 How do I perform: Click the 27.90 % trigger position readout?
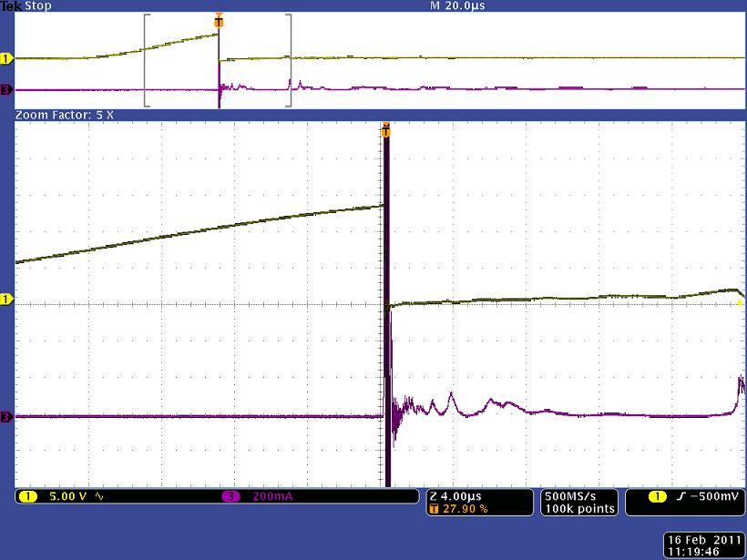tap(465, 509)
